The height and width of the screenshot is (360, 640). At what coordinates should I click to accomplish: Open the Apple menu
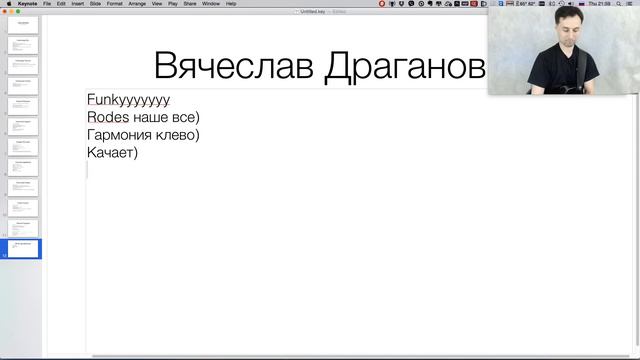click(9, 3)
